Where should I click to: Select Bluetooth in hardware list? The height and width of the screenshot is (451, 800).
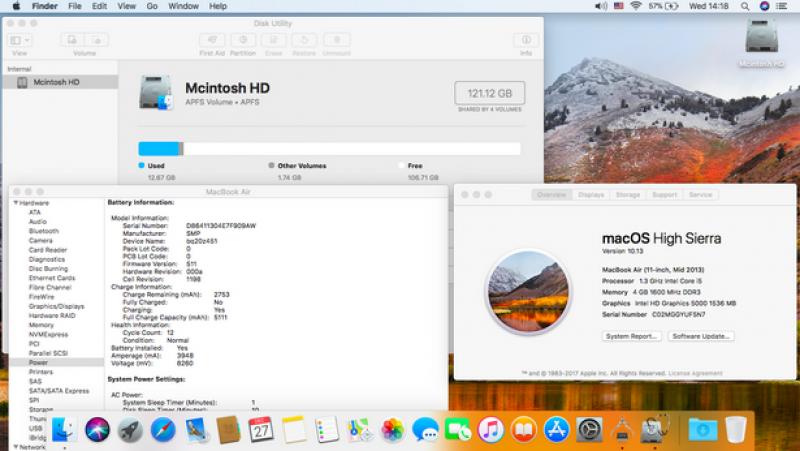click(x=44, y=231)
